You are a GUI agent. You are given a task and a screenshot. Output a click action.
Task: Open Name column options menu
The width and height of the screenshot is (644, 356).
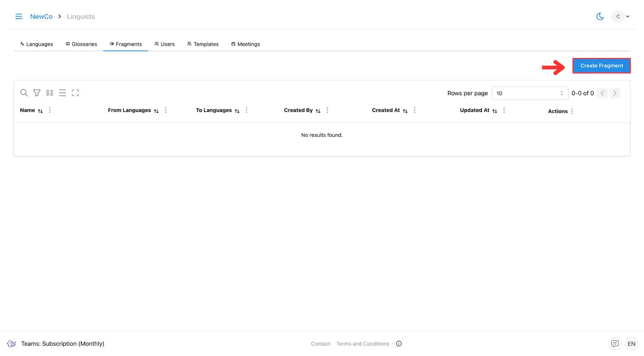[50, 110]
